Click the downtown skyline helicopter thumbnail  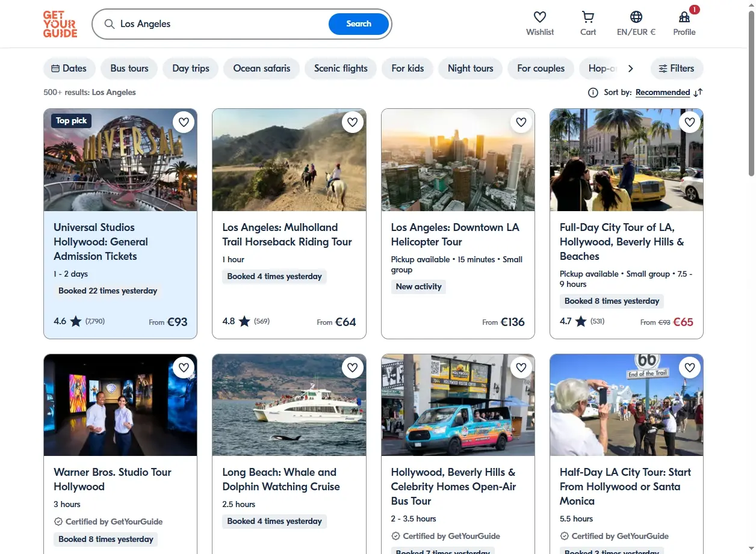click(x=457, y=160)
